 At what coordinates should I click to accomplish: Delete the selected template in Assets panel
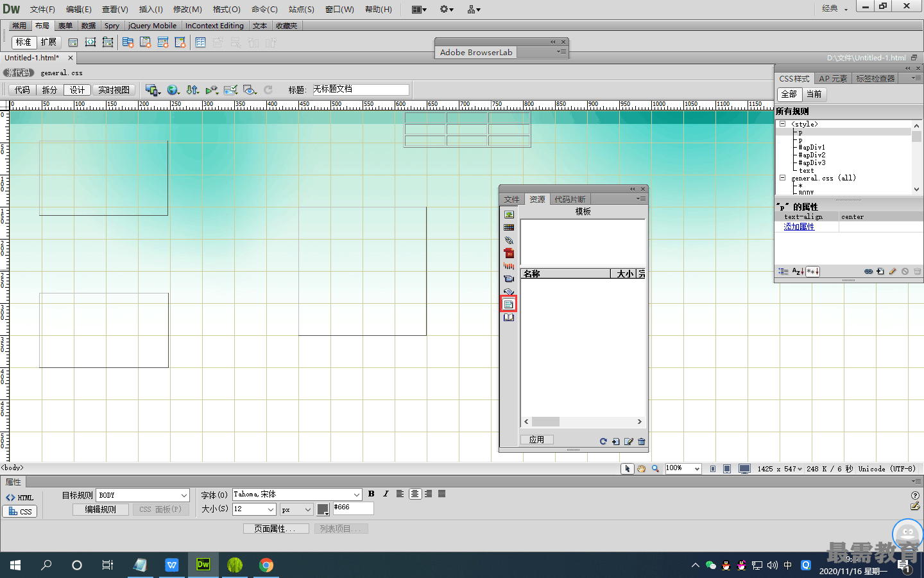click(x=642, y=441)
